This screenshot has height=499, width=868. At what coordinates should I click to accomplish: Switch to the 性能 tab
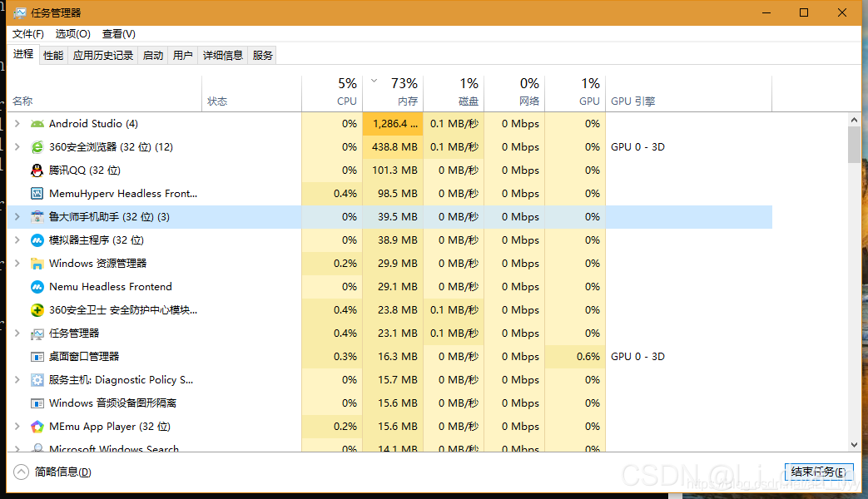click(53, 56)
